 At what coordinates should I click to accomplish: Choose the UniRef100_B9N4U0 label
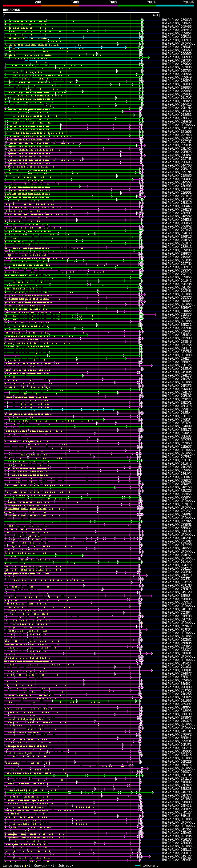(x=177, y=389)
